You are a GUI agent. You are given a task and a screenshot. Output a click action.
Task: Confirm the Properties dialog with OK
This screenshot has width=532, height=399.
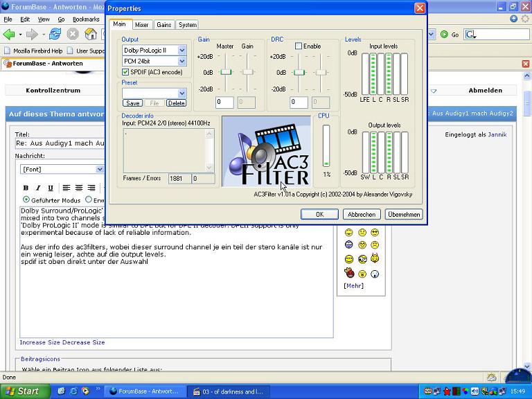(x=319, y=215)
